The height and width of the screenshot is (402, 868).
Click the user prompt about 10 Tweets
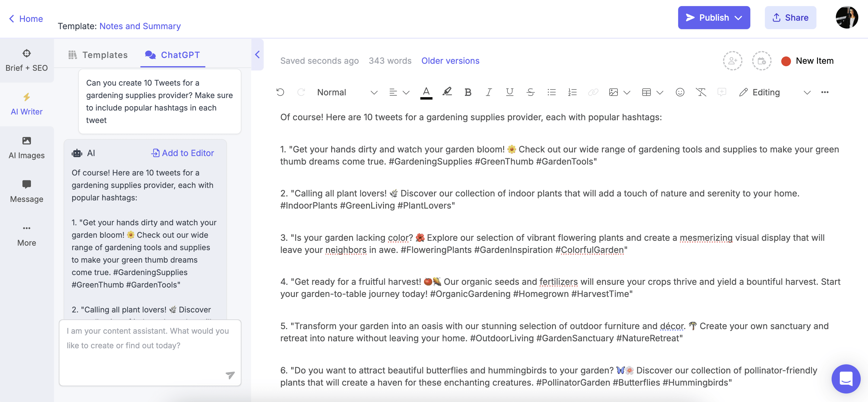click(x=160, y=101)
